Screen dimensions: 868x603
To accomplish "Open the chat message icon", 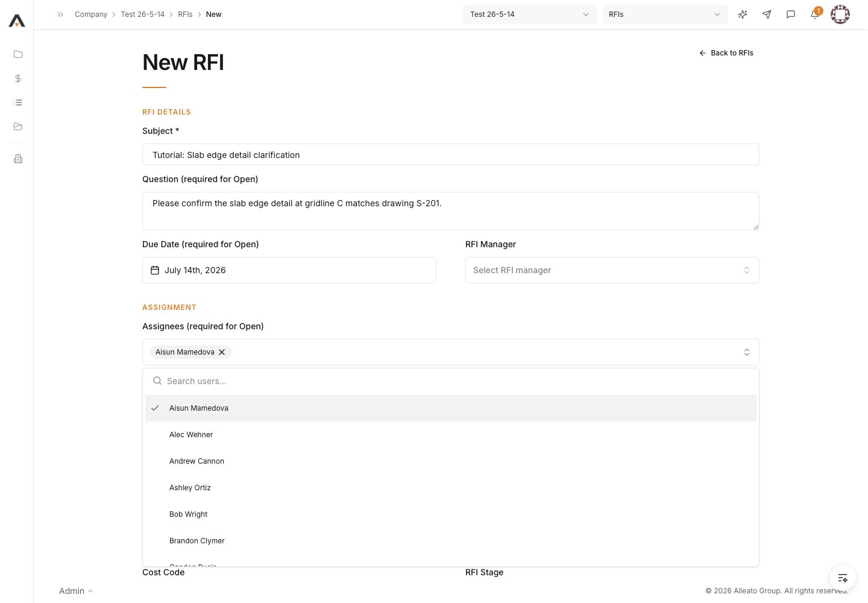I will point(791,14).
